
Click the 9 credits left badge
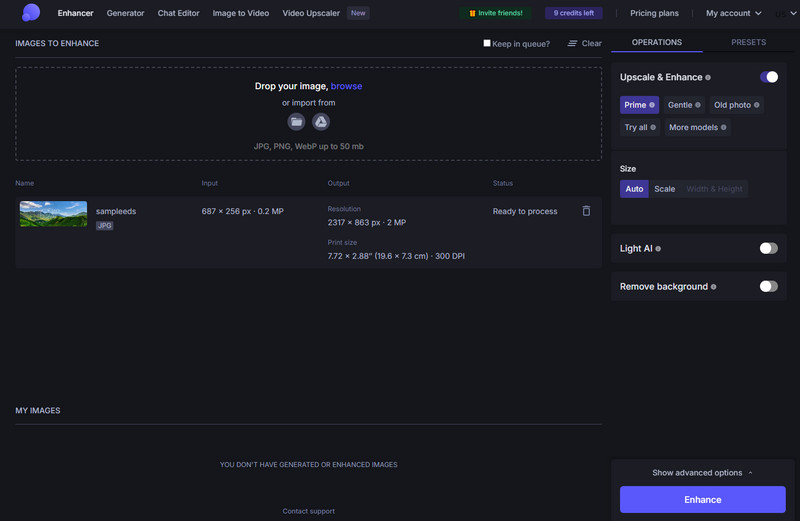(x=574, y=13)
